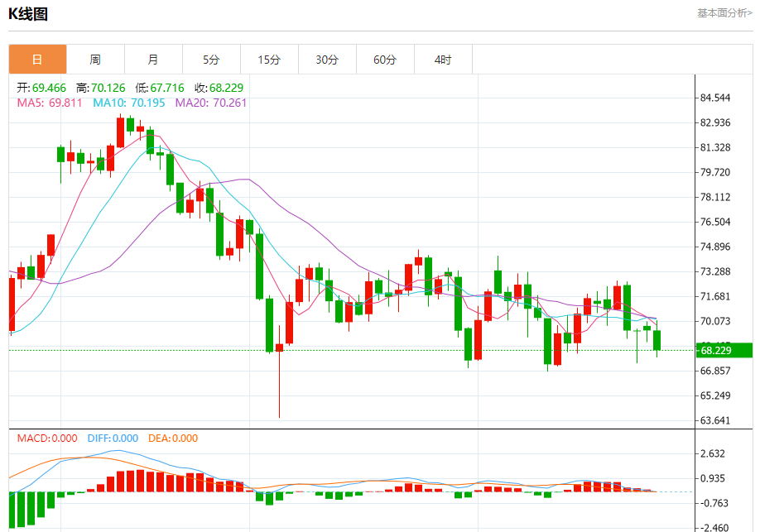
Task: Open the 5分 interval tab
Action: click(x=211, y=59)
